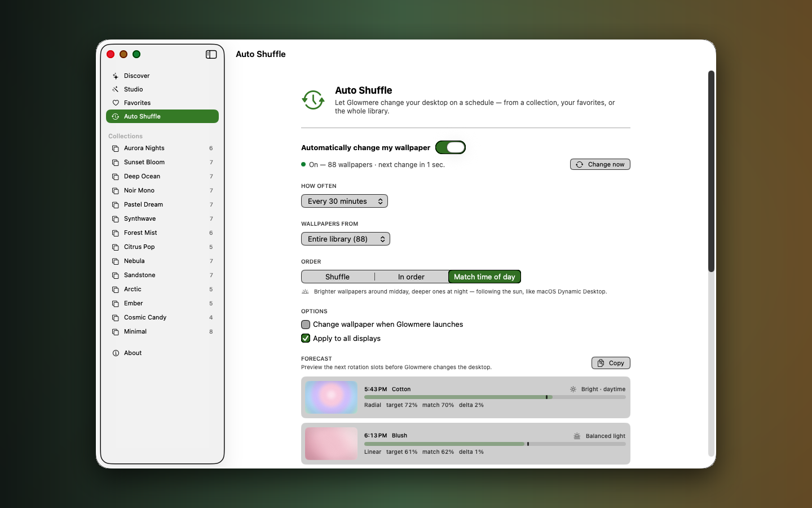The height and width of the screenshot is (508, 812).
Task: Click the Citrus Pop collection icon
Action: (x=116, y=247)
